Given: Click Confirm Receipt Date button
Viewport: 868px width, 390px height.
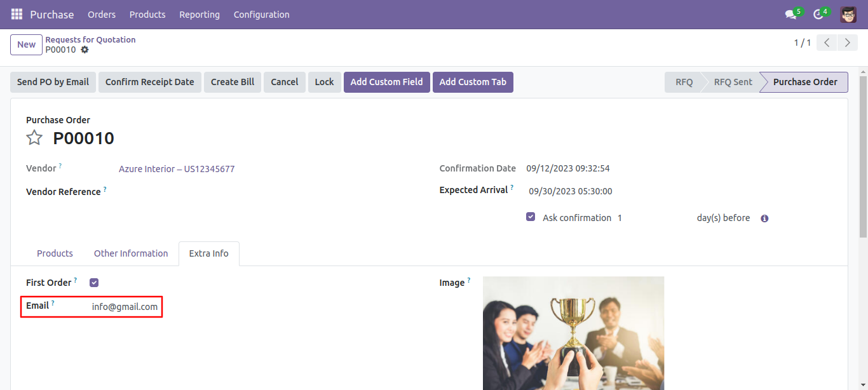Looking at the screenshot, I should [150, 82].
